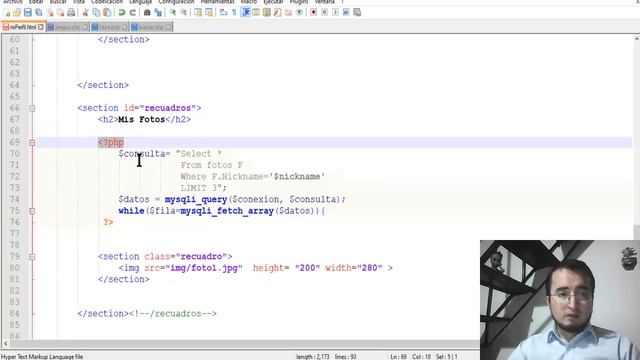The width and height of the screenshot is (640, 360).
Task: Click the horizontal scrollbar left arrow
Action: (x=5, y=344)
